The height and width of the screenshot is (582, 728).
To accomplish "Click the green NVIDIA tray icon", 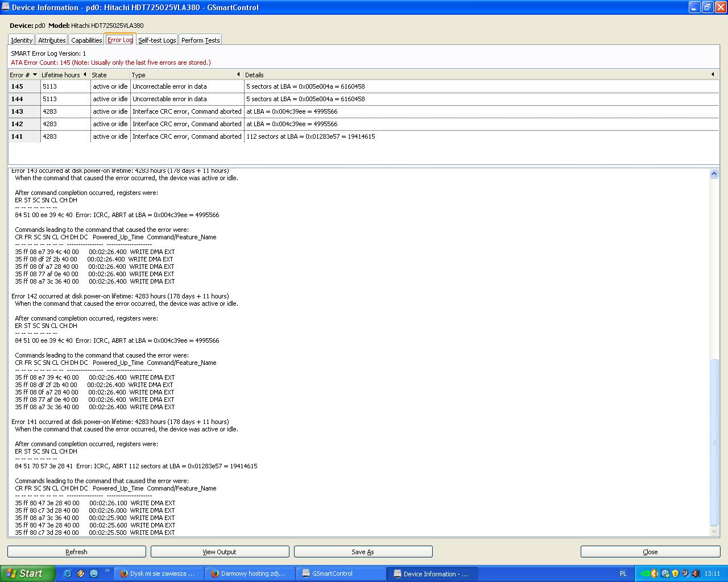I will pyautogui.click(x=646, y=573).
